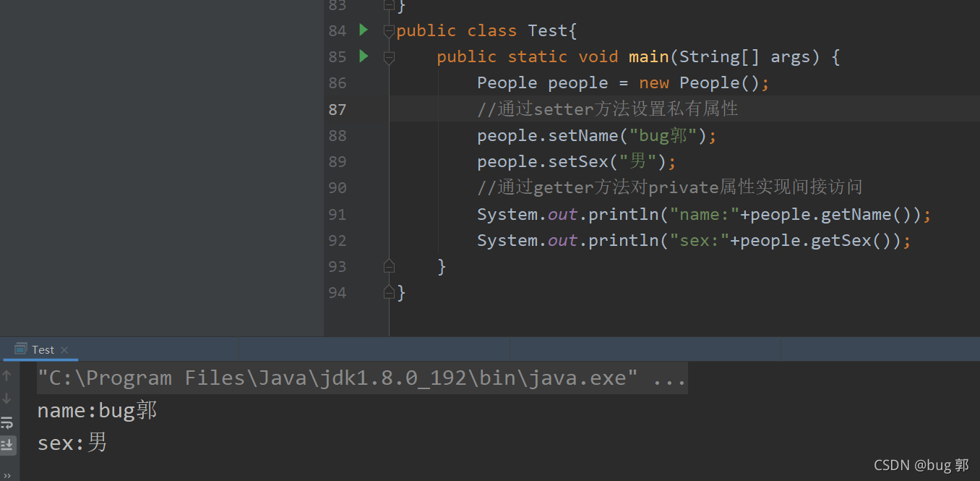Click the getter comment on line 90
980x481 pixels.
click(x=669, y=187)
